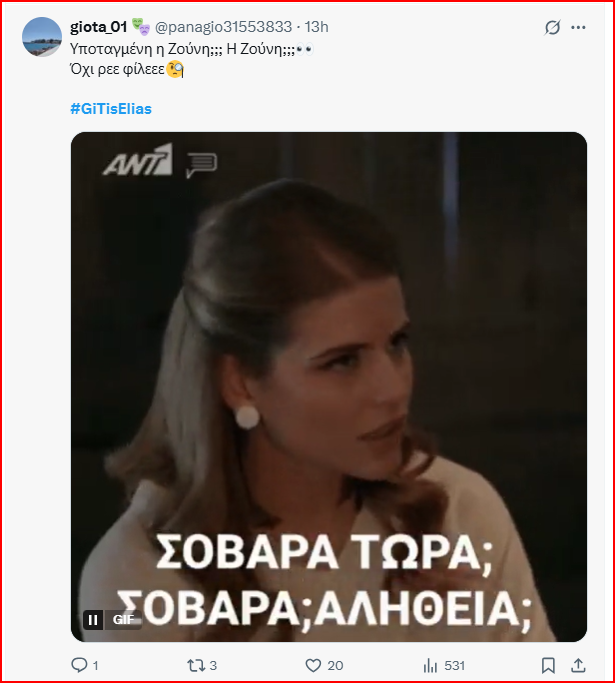Open the @panagio31553833 handle link
The width and height of the screenshot is (615, 683).
tap(223, 27)
